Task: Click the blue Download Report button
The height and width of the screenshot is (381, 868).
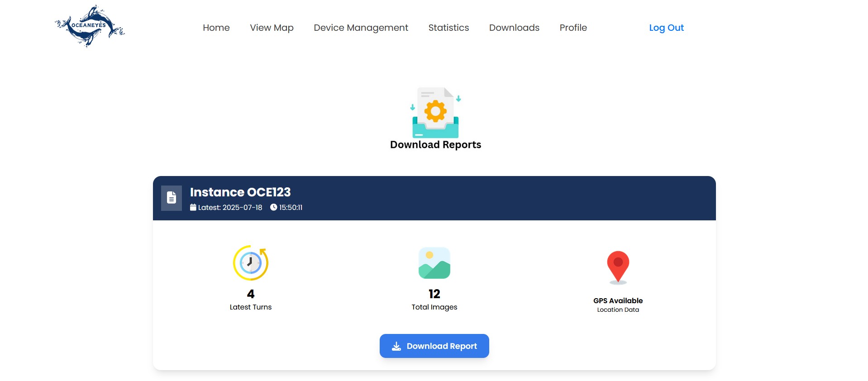Action: click(x=434, y=346)
